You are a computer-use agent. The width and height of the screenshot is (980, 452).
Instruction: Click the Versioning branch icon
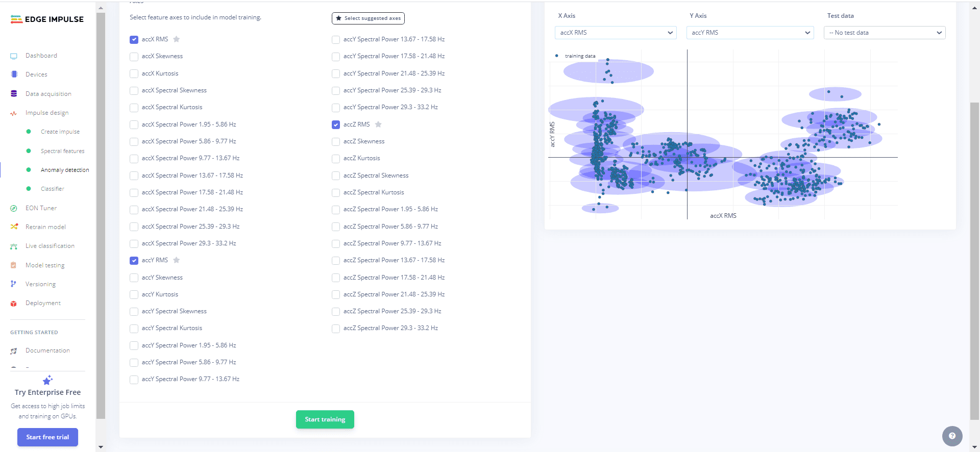pyautogui.click(x=14, y=284)
